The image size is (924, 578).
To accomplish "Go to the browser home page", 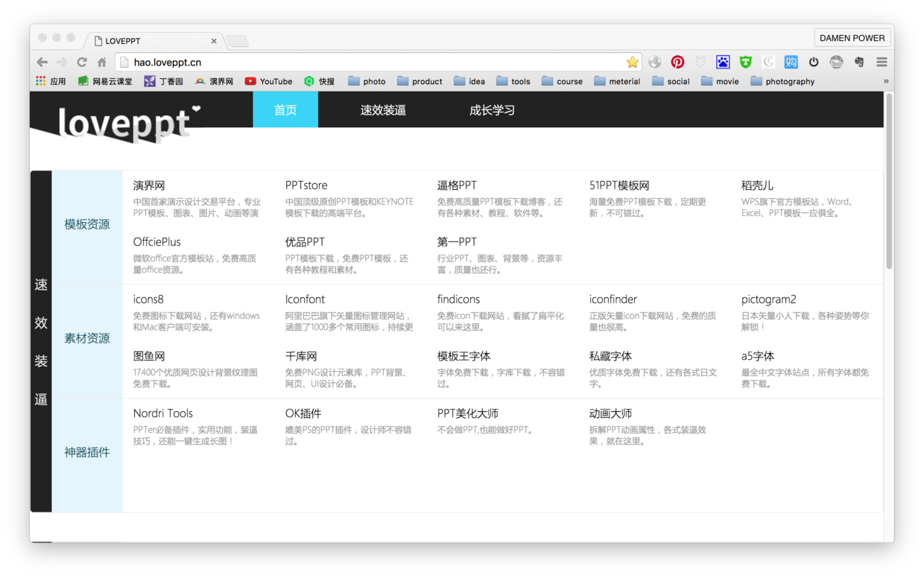I will point(102,63).
